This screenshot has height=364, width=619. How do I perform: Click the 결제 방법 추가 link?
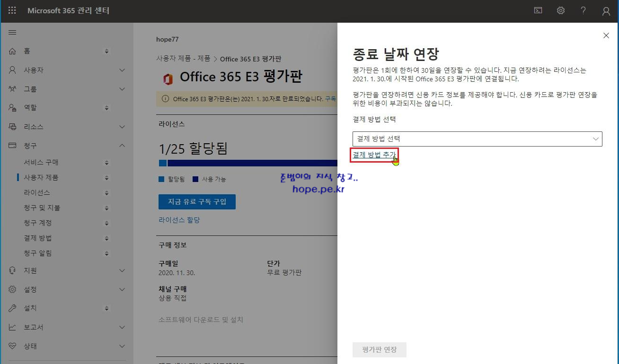click(374, 155)
